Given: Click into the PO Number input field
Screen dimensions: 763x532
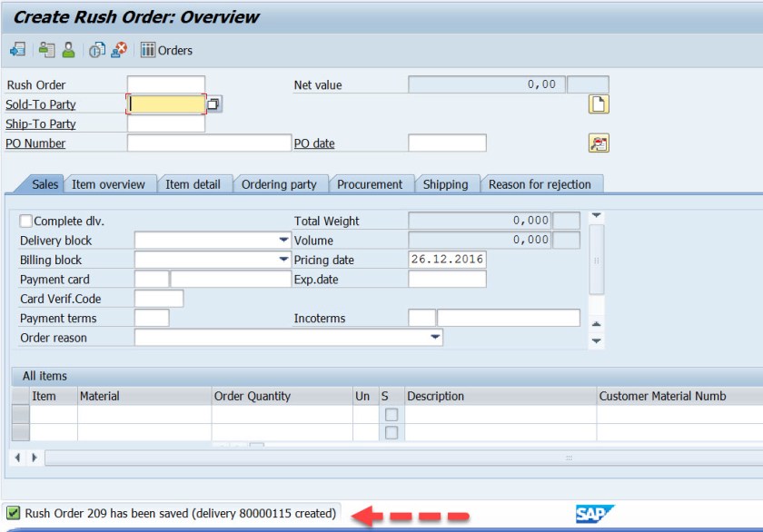Looking at the screenshot, I should [x=209, y=143].
